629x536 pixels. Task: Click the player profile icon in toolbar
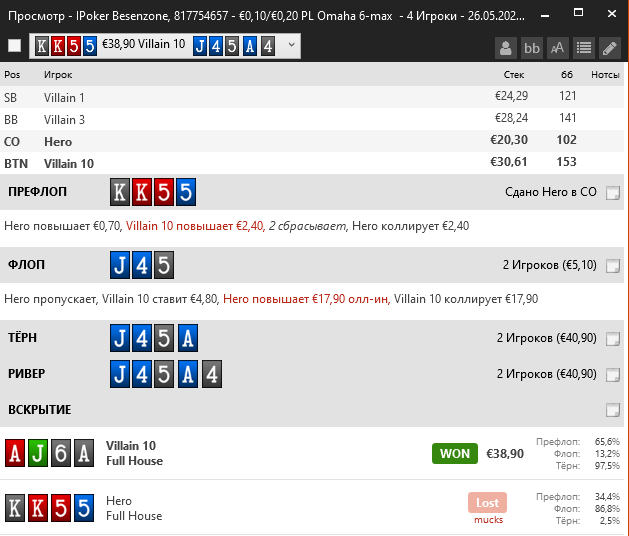click(505, 48)
